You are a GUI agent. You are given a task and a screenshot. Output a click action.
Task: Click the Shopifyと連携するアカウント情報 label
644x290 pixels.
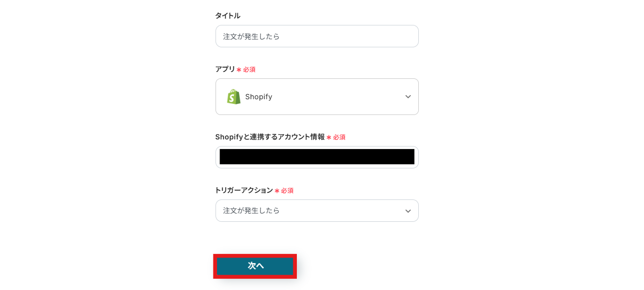click(x=269, y=137)
